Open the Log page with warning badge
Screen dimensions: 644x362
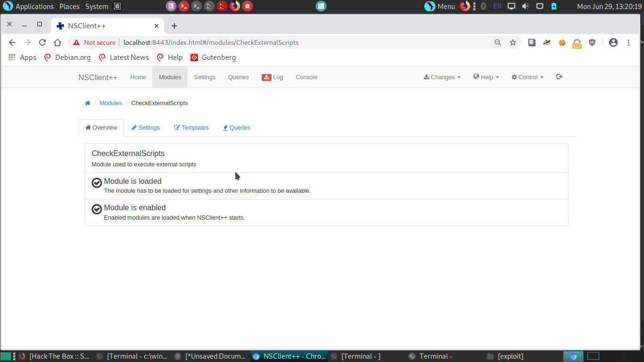click(272, 77)
